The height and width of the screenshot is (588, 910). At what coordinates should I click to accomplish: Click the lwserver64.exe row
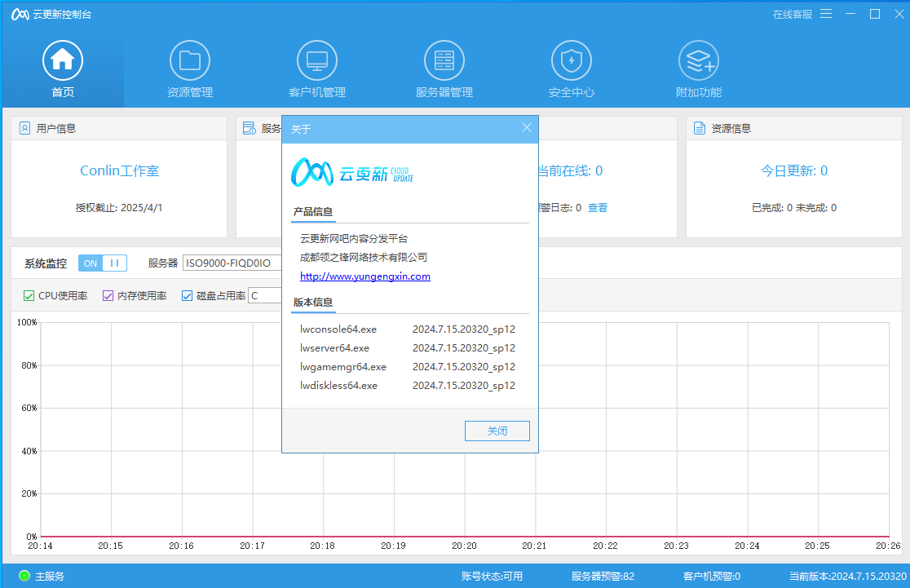pos(408,347)
